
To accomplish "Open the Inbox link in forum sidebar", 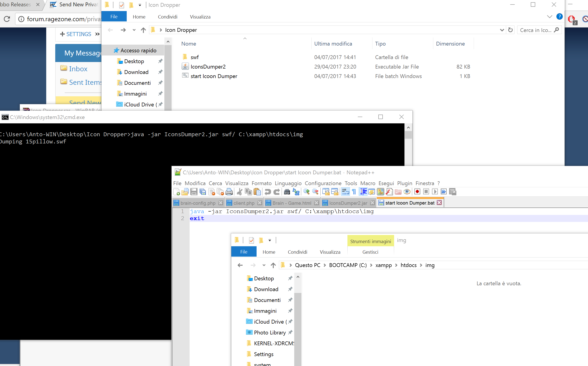I will click(78, 69).
